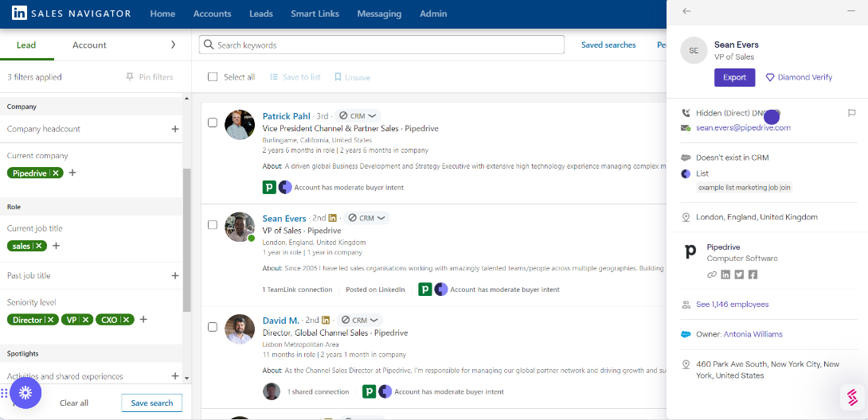Expand Past job title filter
868x420 pixels.
point(175,275)
